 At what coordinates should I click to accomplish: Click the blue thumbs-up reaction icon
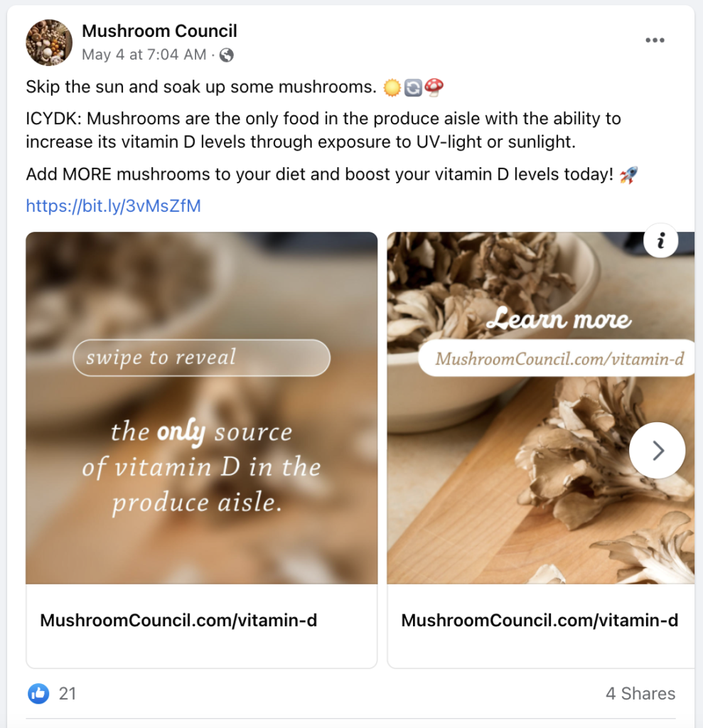(x=38, y=694)
